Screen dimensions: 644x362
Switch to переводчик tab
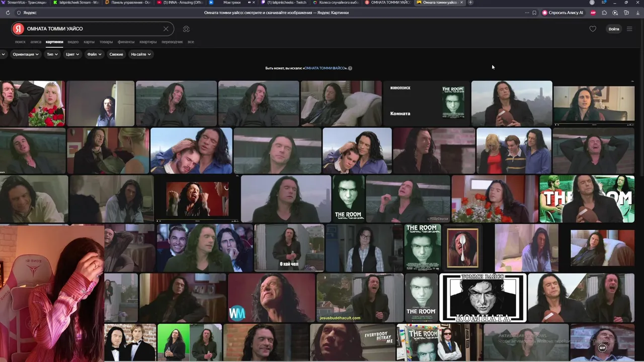point(172,42)
